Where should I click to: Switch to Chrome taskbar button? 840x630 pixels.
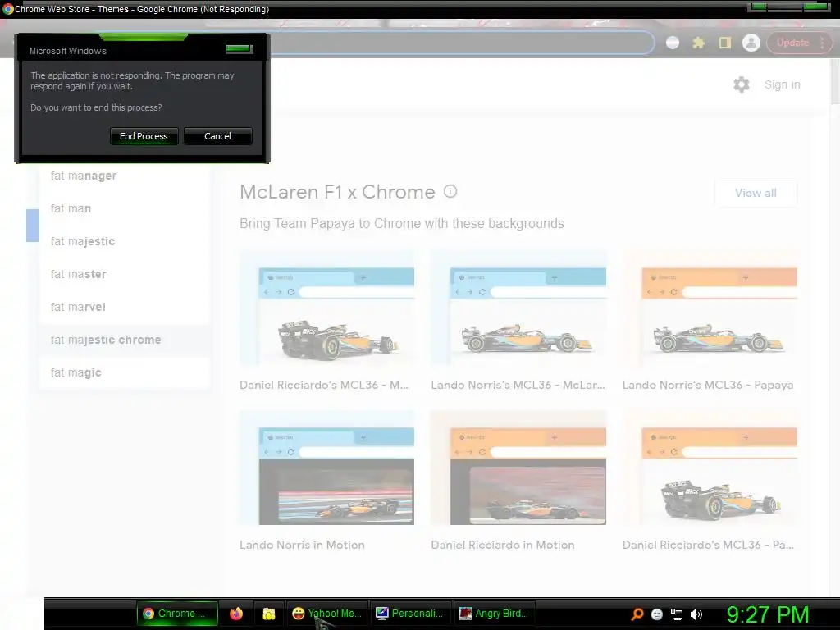tap(177, 614)
